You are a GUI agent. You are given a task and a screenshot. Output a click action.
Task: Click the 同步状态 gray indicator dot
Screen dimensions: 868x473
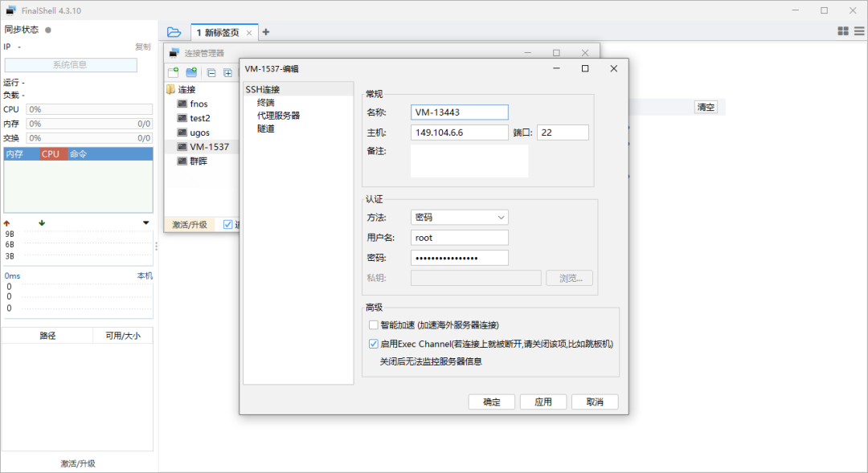pos(48,30)
